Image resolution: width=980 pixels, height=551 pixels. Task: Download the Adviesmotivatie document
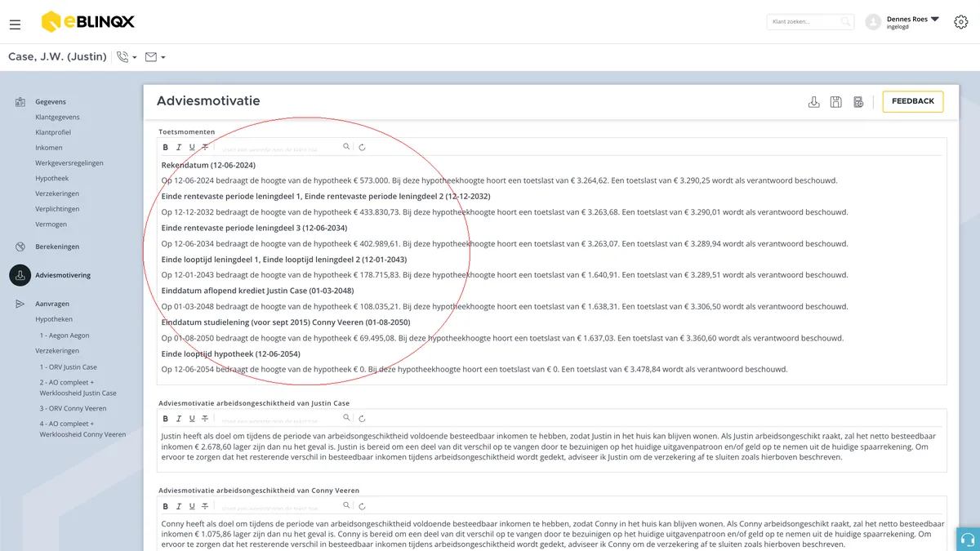(x=813, y=102)
